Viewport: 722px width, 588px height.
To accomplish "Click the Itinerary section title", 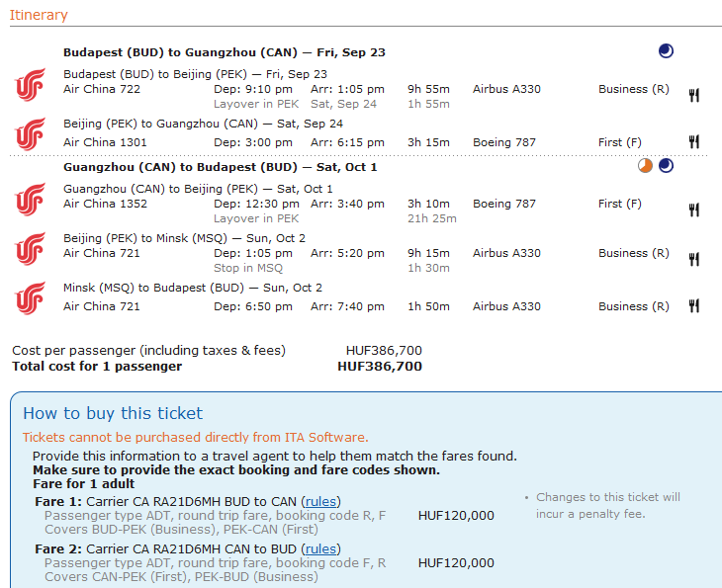I will [x=39, y=15].
